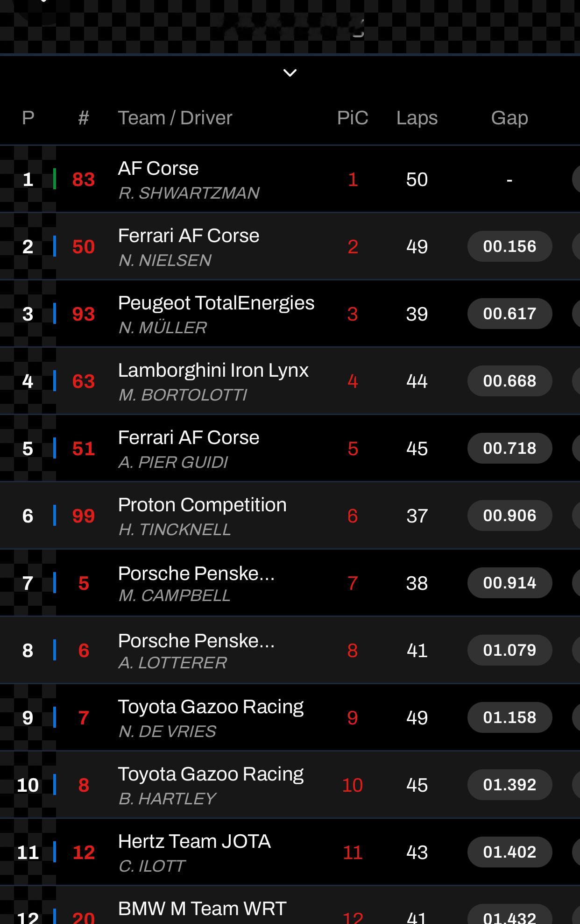Screen dimensions: 580x924
Task: Click the green class marker next to position 1
Action: click(x=55, y=179)
